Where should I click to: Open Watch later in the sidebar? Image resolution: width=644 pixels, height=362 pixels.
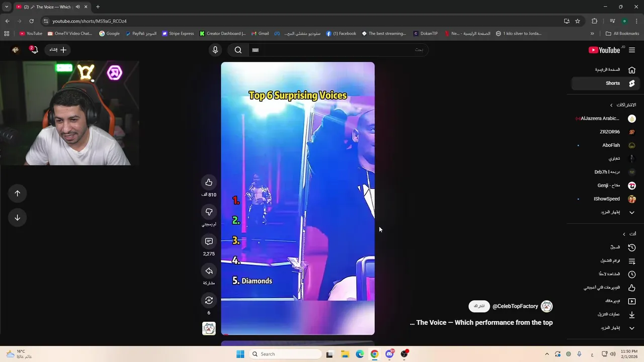[x=606, y=274]
